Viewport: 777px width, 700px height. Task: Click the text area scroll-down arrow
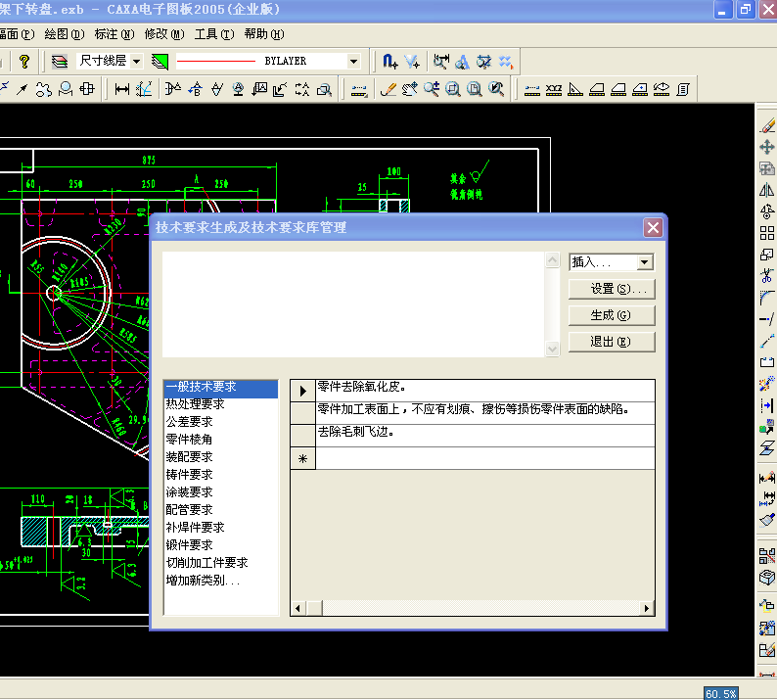pos(552,349)
